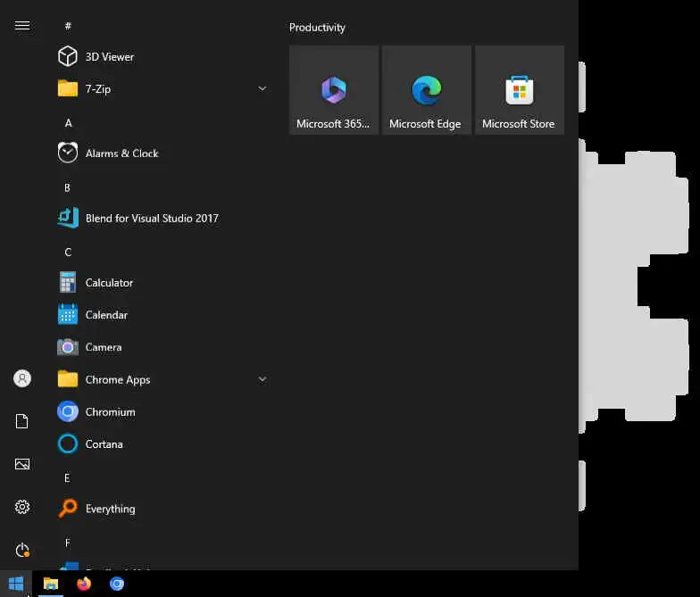Launch Firefox from the taskbar

pos(84,584)
